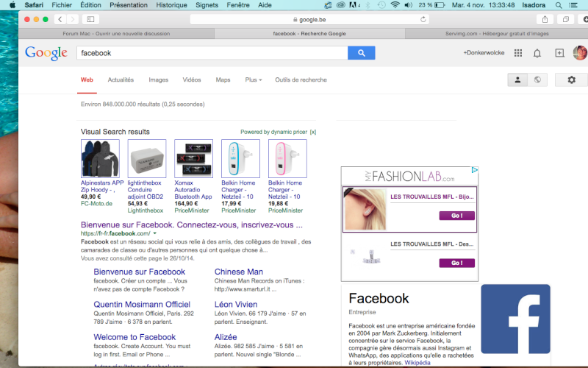Switch to Servimg.com Safari tab
588x368 pixels.
click(497, 33)
